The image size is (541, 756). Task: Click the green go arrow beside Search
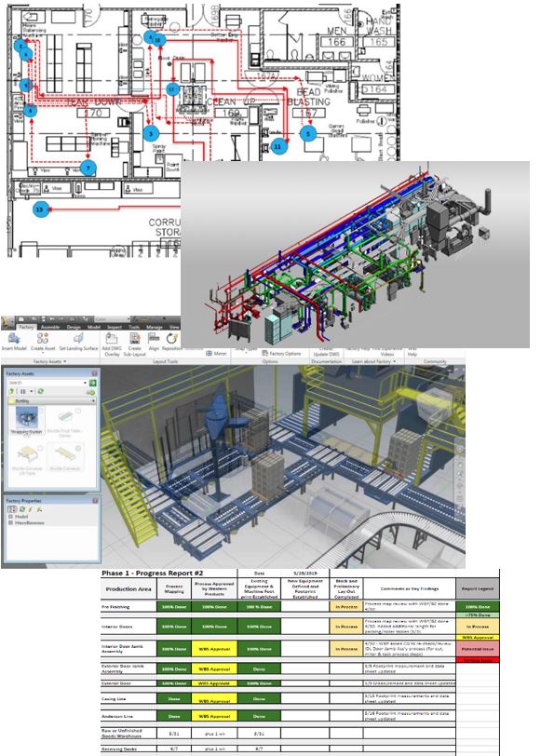click(92, 383)
